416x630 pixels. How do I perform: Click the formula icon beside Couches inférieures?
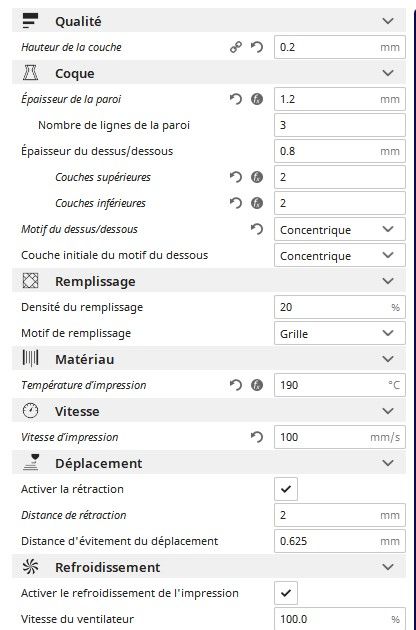point(257,203)
